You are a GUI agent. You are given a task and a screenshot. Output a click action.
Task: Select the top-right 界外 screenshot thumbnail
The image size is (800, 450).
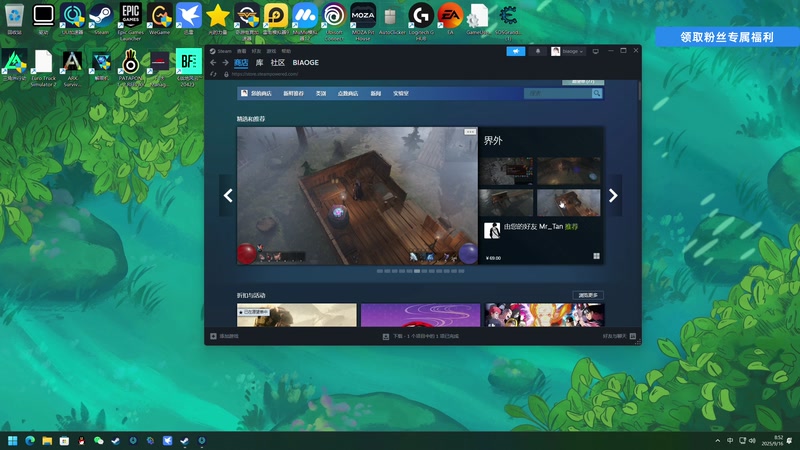(x=569, y=171)
